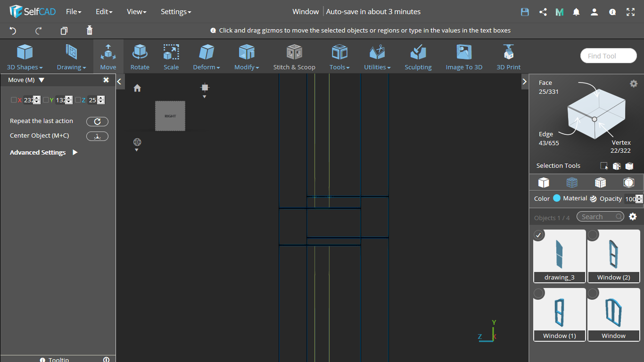Collapse the left panel arrow
Viewport: 644px width, 362px height.
point(120,82)
